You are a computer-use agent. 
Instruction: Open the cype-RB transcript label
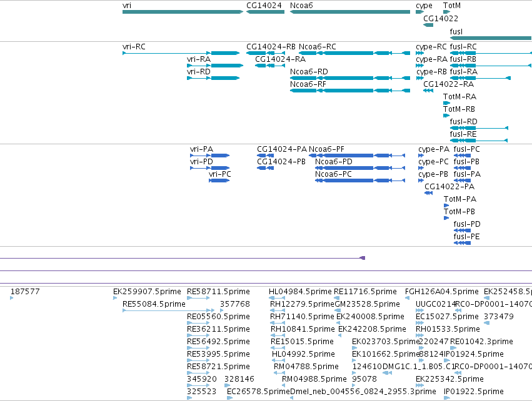point(431,72)
